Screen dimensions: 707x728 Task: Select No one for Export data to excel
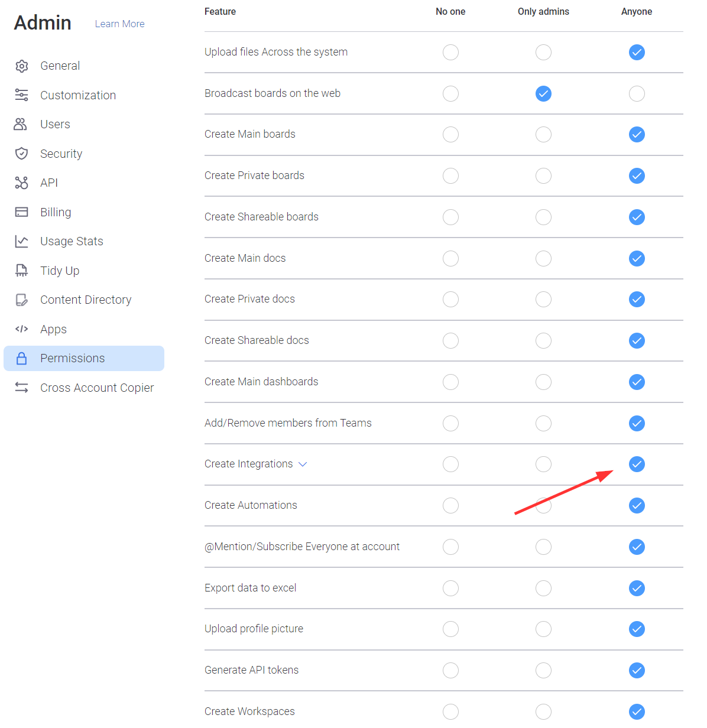pyautogui.click(x=450, y=588)
